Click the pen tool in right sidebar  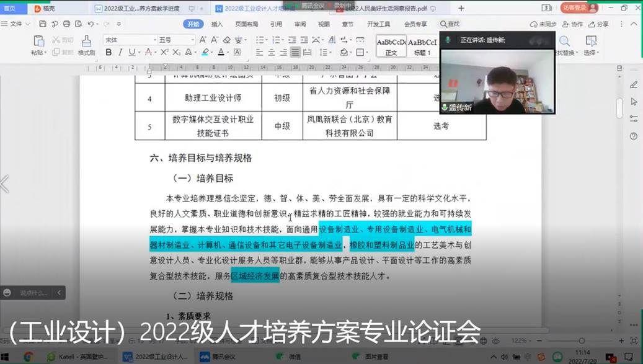point(633,85)
